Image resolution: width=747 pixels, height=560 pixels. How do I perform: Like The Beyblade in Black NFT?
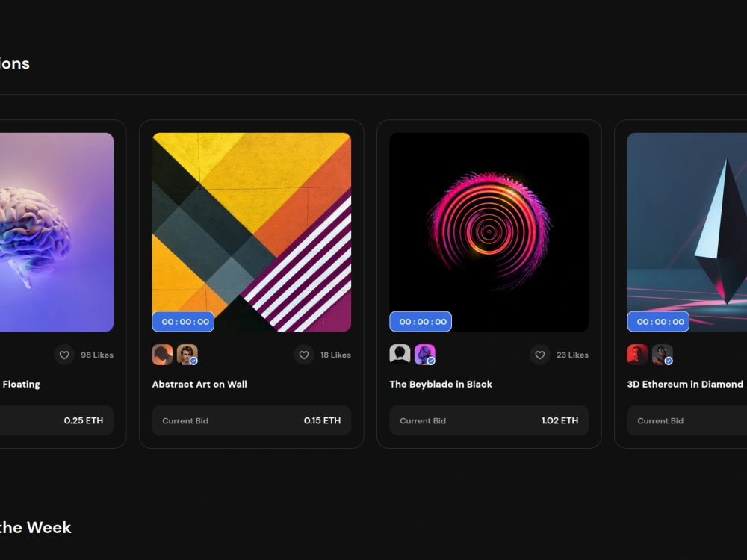coord(540,355)
